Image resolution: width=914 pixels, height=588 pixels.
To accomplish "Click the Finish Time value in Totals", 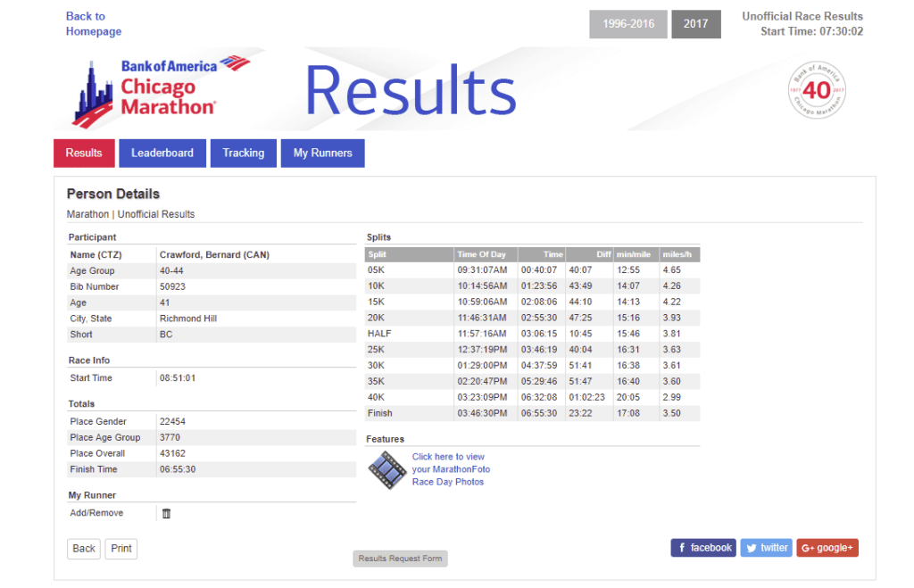I will (178, 469).
